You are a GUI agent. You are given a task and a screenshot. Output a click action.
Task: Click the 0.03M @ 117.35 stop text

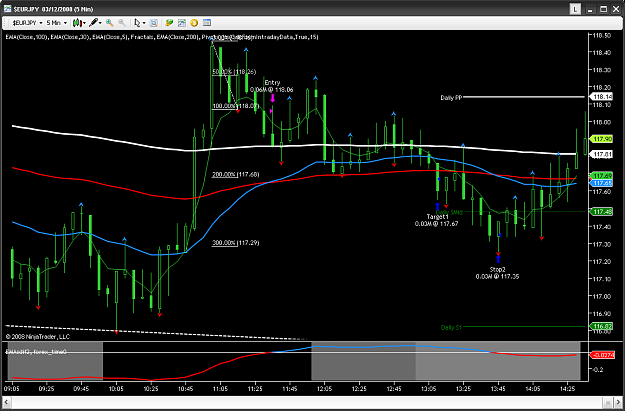click(497, 277)
